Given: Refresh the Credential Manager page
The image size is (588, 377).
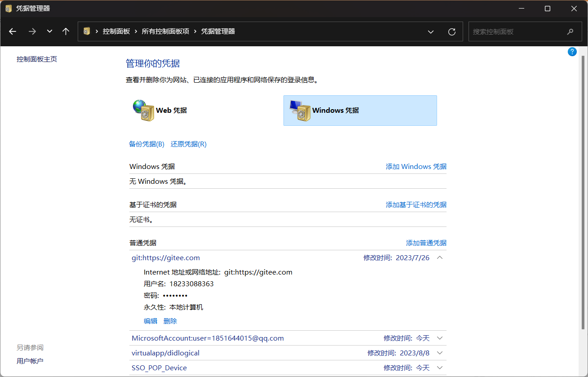Looking at the screenshot, I should pyautogui.click(x=452, y=32).
